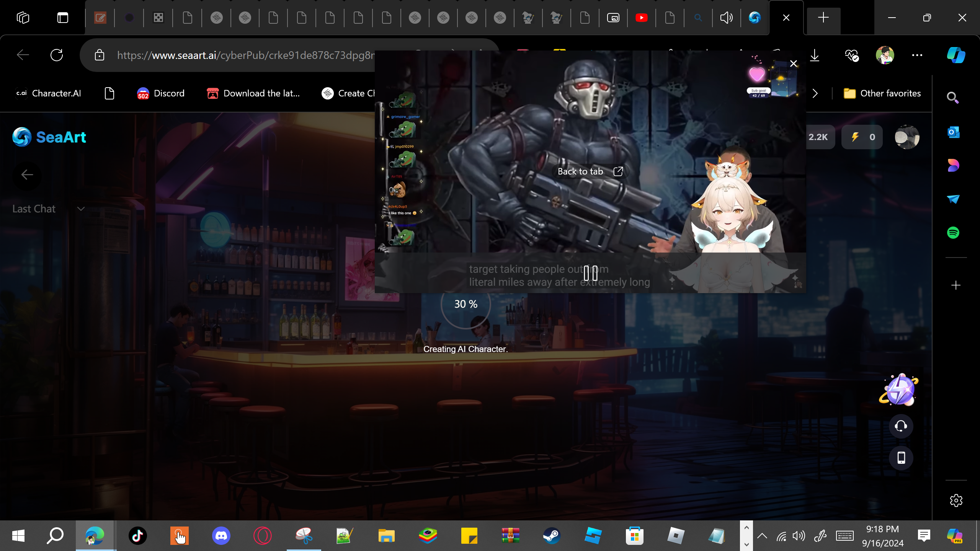Expand the Last Chat dropdown

81,209
